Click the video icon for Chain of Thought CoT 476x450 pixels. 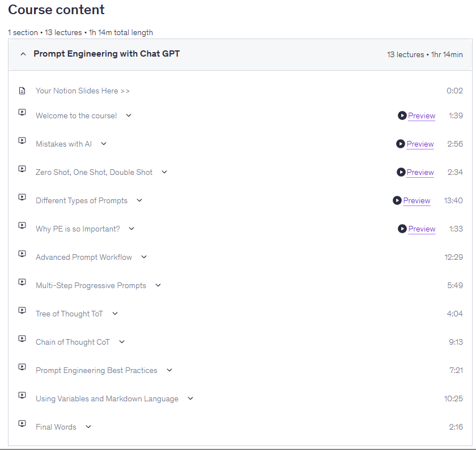pos(22,338)
